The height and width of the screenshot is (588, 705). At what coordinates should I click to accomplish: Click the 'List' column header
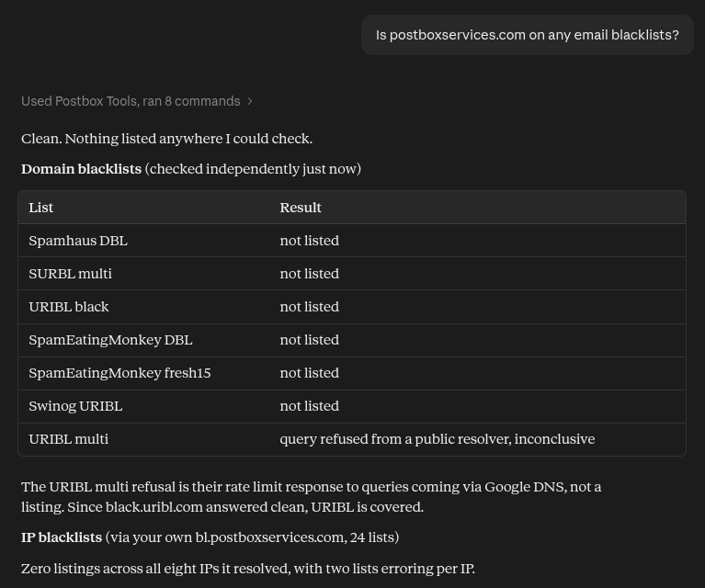pos(41,208)
